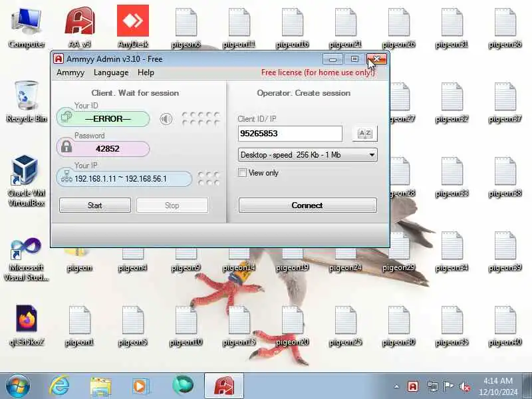The width and height of the screenshot is (532, 399).
Task: Select the pigeon6 file
Action: tap(186, 29)
